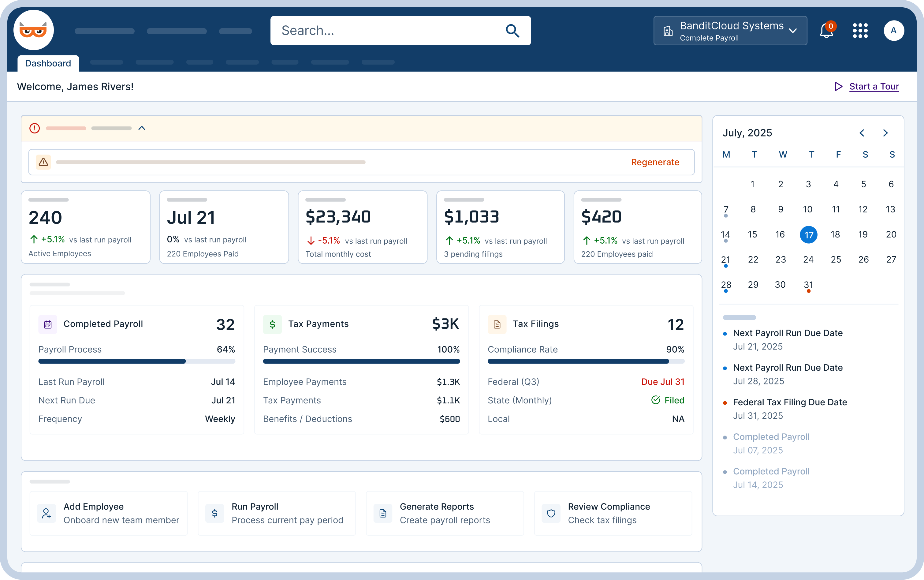Open notifications via the bell icon
The width and height of the screenshot is (924, 580).
[x=825, y=31]
